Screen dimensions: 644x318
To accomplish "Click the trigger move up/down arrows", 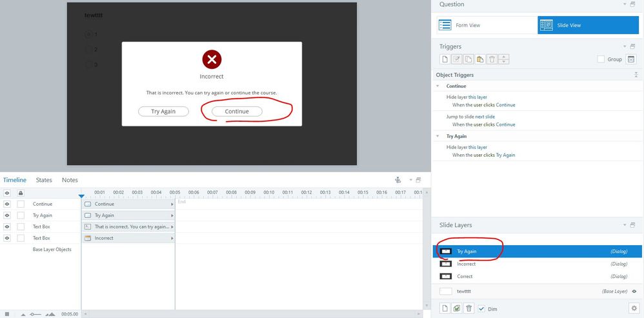I will (504, 59).
